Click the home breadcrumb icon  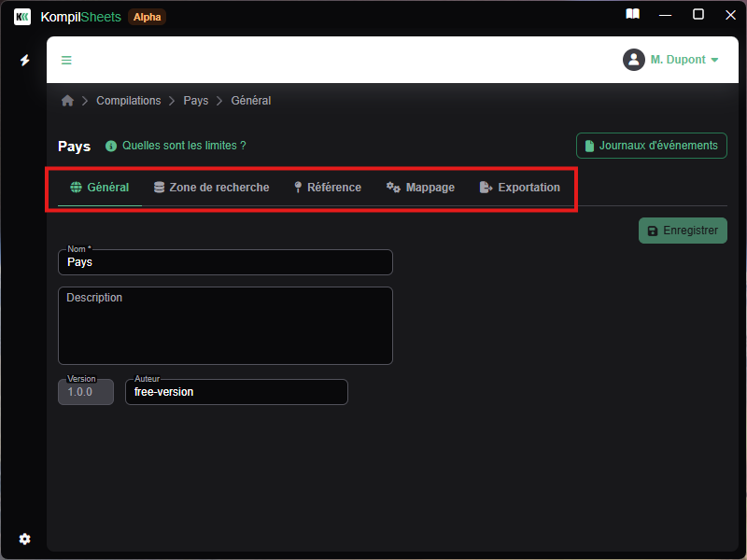67,101
